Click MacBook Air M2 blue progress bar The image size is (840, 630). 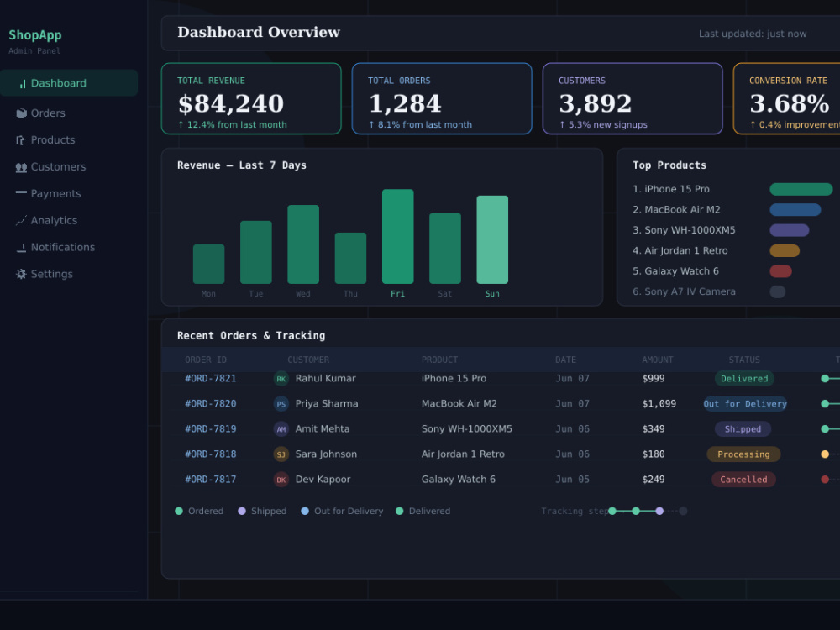[795, 209]
